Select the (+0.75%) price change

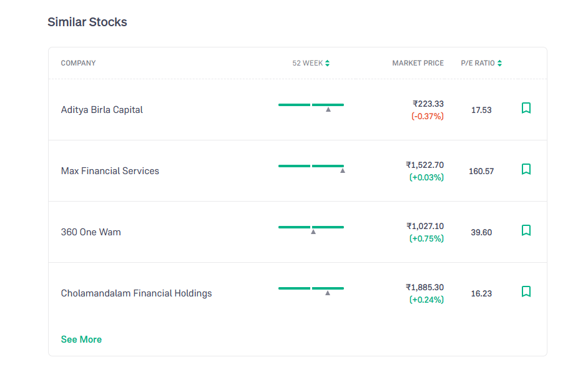tap(426, 238)
